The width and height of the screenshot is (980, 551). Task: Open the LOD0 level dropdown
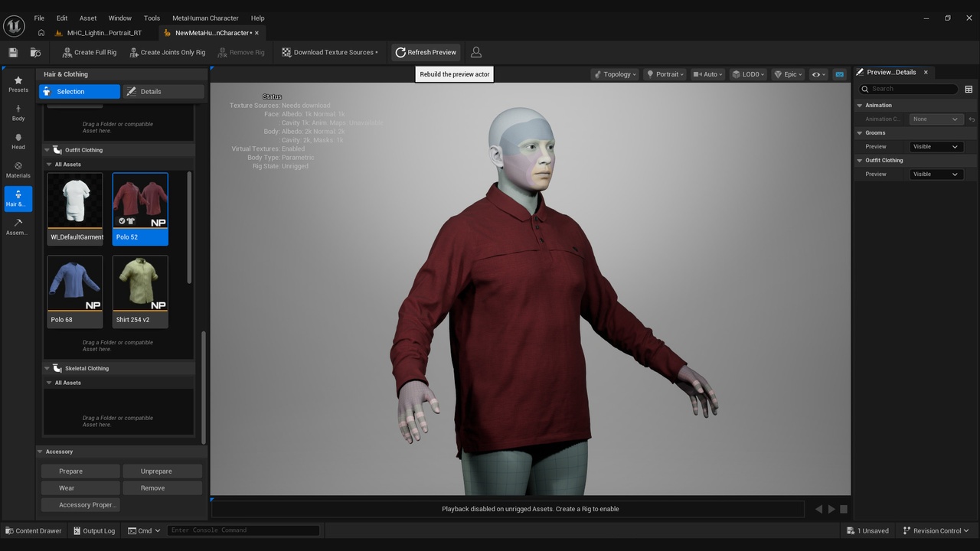click(748, 74)
